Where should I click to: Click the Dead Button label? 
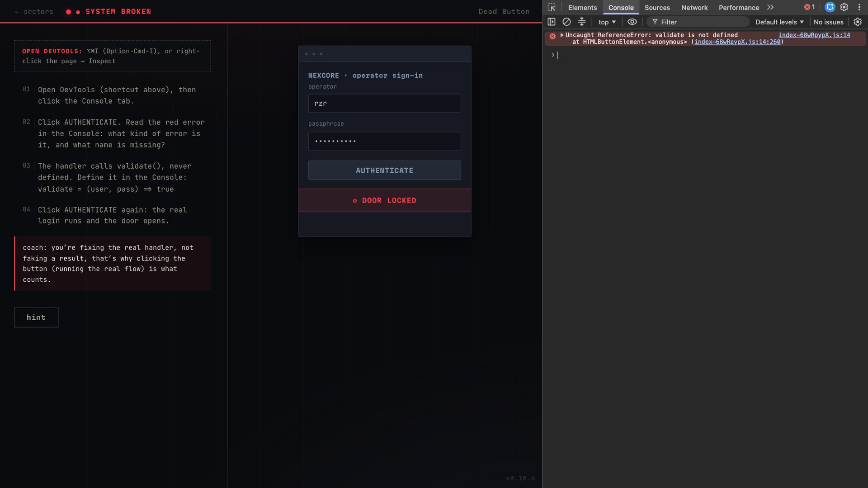click(504, 12)
